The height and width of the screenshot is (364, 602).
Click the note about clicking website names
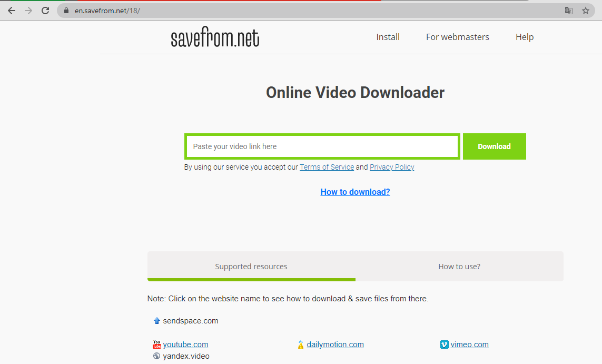288,298
